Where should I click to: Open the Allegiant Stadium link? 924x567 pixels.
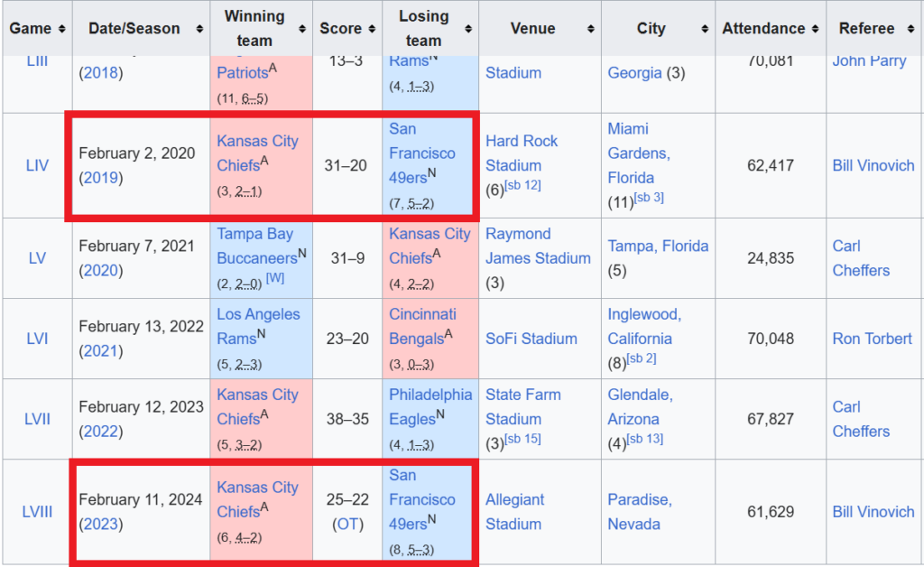tap(514, 511)
